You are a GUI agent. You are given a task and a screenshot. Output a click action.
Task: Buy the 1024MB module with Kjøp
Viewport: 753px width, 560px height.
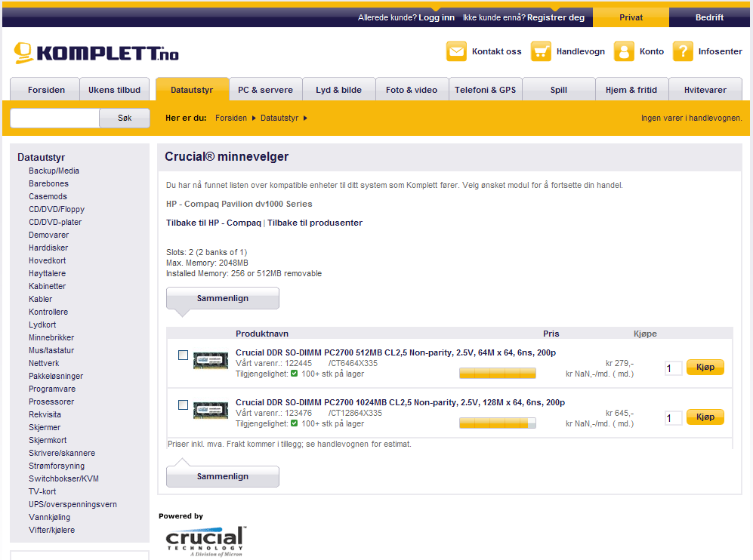[x=705, y=417]
